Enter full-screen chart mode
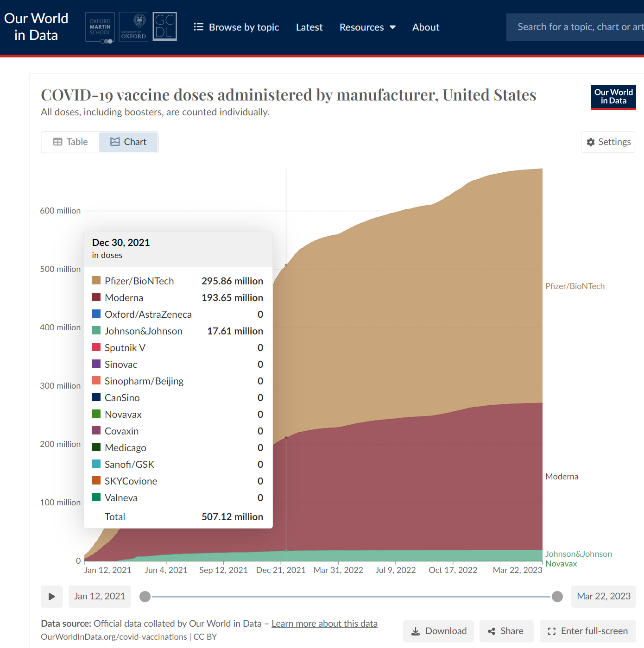Screen dimensions: 644x648 tap(587, 631)
